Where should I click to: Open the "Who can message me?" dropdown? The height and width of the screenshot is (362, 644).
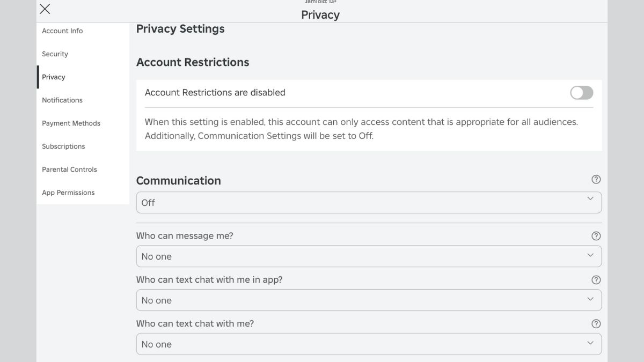369,256
